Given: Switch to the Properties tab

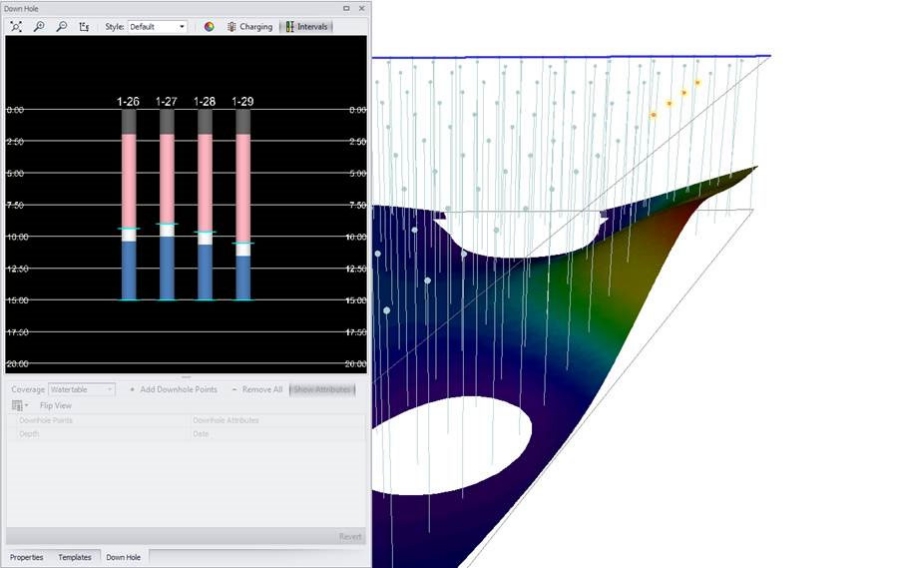Looking at the screenshot, I should pyautogui.click(x=27, y=557).
